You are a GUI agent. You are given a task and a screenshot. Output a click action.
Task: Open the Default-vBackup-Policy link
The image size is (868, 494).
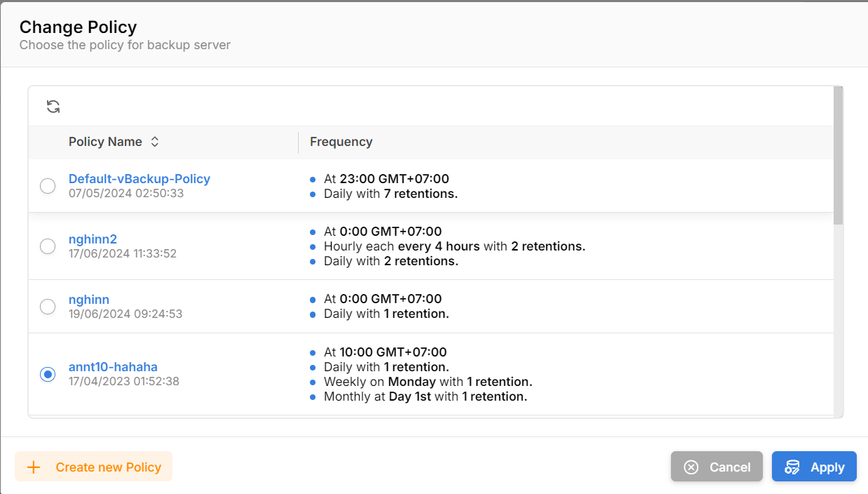pos(140,179)
